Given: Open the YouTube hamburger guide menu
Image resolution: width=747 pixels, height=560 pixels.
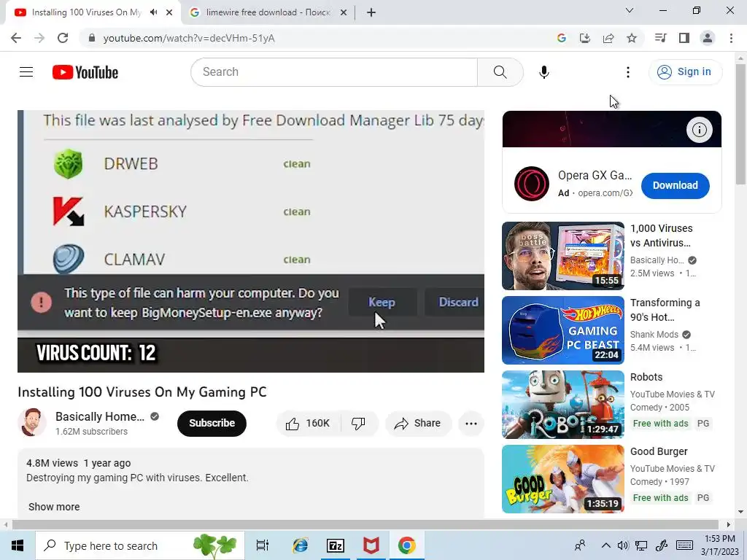Looking at the screenshot, I should tap(26, 72).
